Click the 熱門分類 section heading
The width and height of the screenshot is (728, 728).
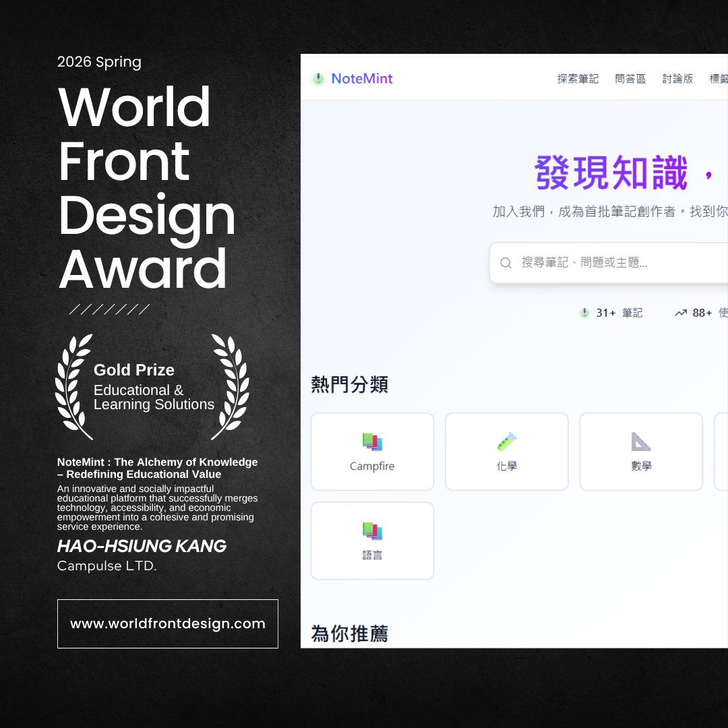[349, 384]
